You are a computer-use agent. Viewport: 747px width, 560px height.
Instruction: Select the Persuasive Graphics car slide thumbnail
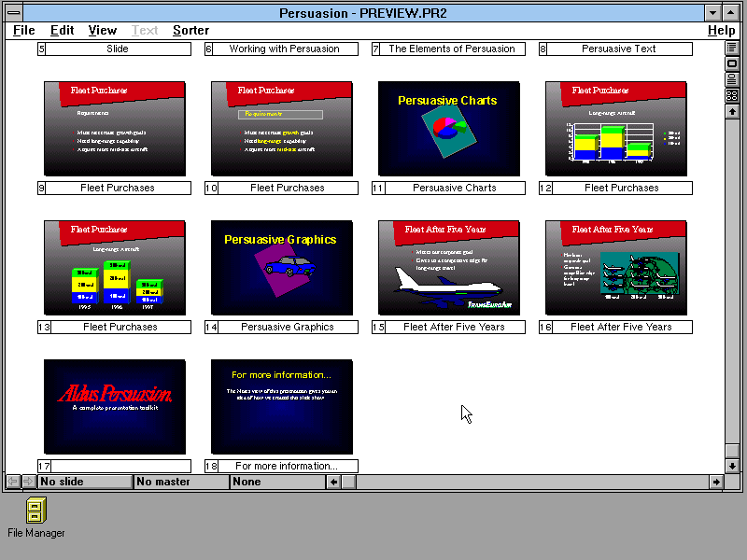(x=281, y=267)
